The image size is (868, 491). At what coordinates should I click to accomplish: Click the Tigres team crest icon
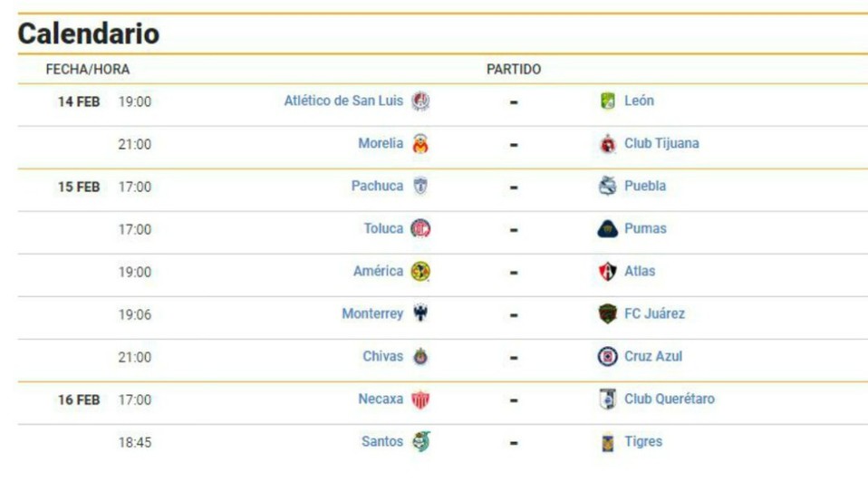coord(608,442)
